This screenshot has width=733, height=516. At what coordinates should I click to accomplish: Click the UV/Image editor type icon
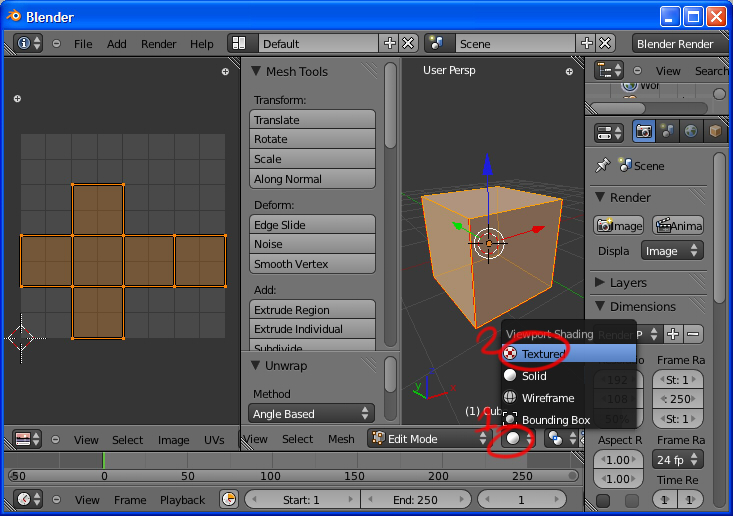tap(28, 439)
